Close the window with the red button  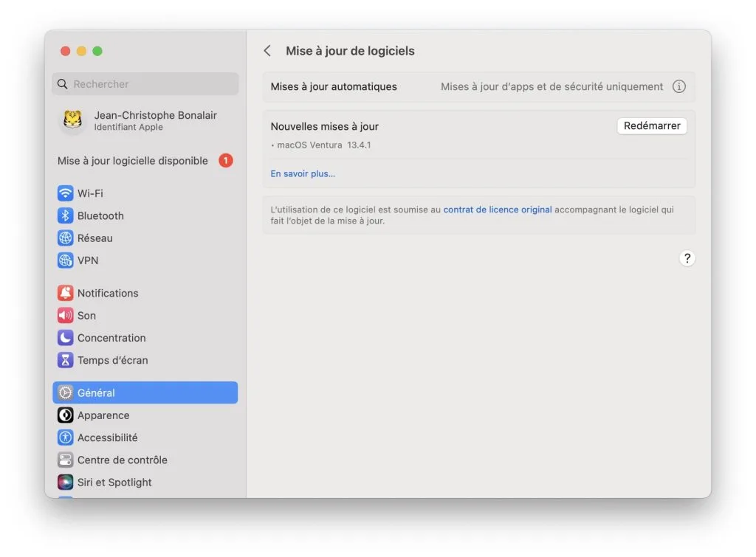(66, 51)
